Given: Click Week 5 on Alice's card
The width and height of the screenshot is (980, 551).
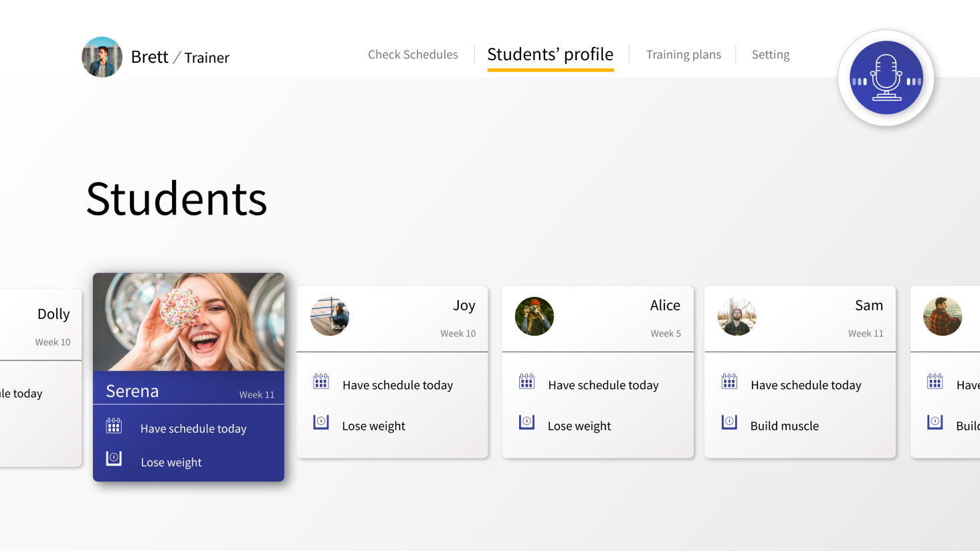Looking at the screenshot, I should [x=666, y=333].
